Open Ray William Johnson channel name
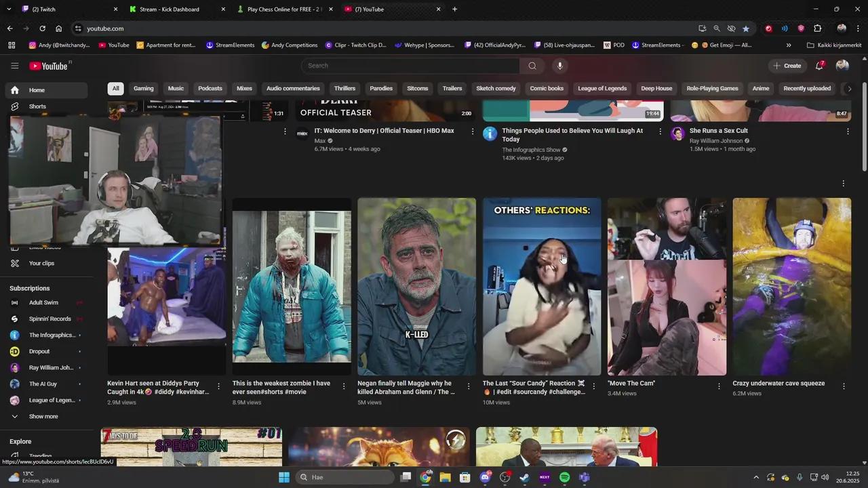The height and width of the screenshot is (488, 868). tap(715, 141)
